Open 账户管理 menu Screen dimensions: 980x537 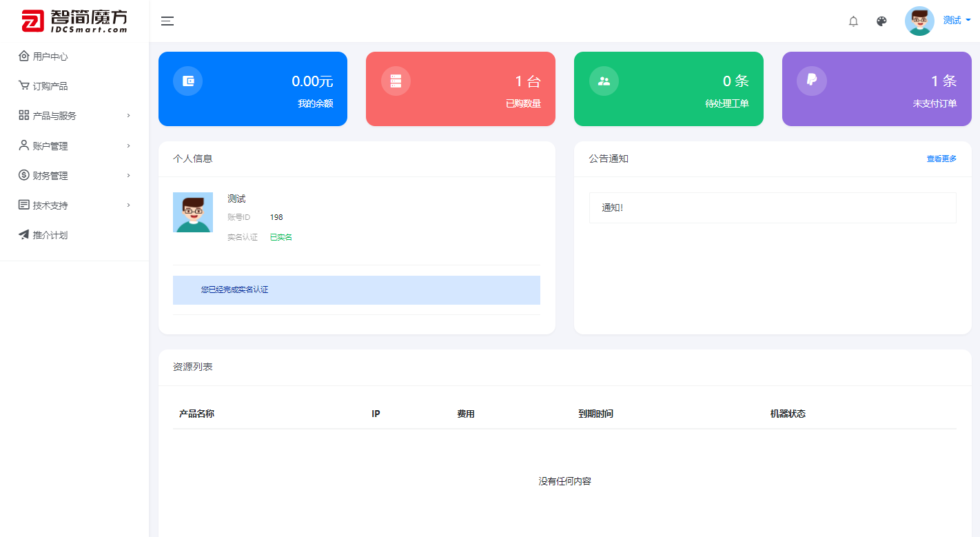pyautogui.click(x=50, y=146)
